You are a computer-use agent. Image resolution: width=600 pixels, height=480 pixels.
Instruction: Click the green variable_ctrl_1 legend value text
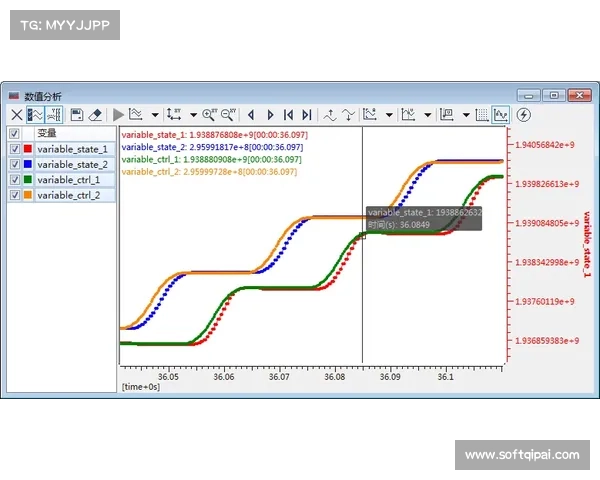click(x=212, y=159)
